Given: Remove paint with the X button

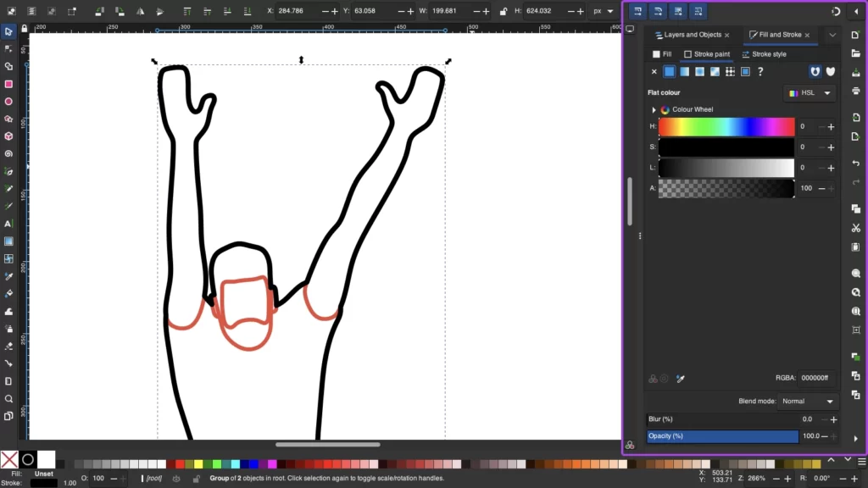Looking at the screenshot, I should [x=654, y=72].
